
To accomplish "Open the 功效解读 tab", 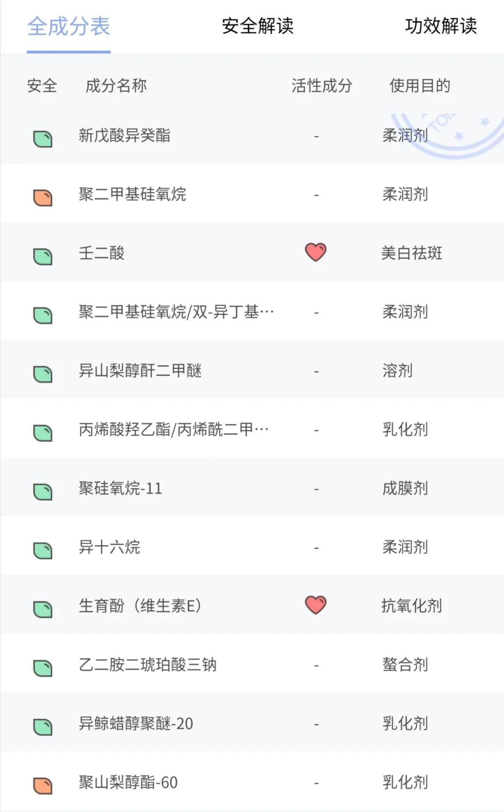I will pyautogui.click(x=441, y=26).
